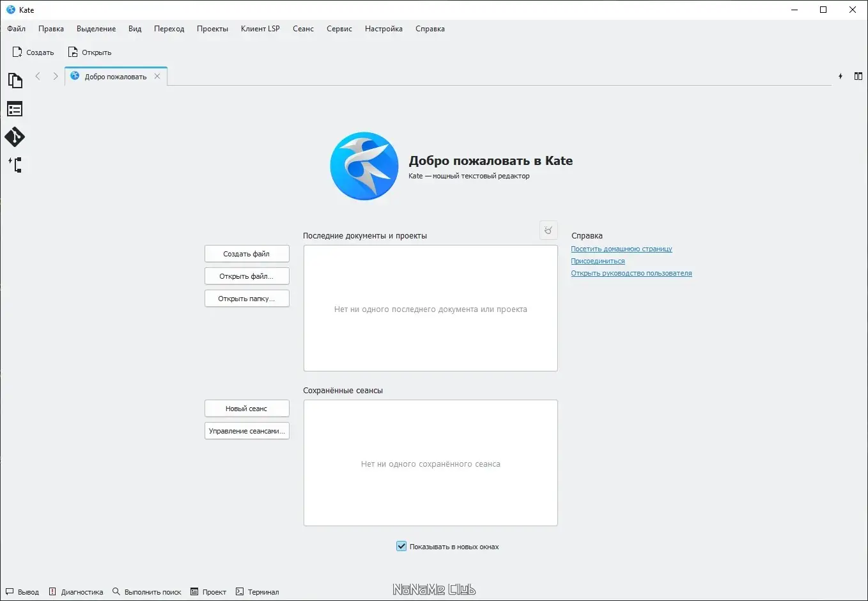Click the Открыть файл... button
This screenshot has height=601, width=868.
(247, 276)
